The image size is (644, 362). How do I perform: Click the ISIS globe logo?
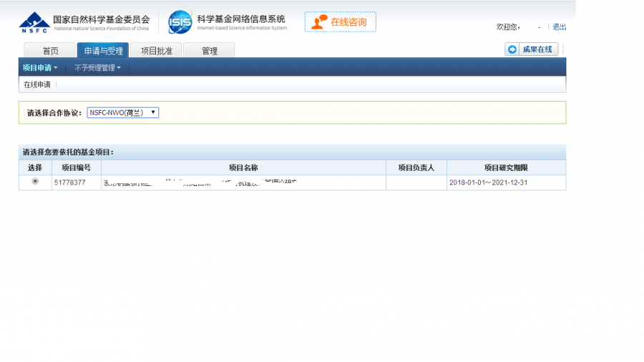pyautogui.click(x=180, y=22)
